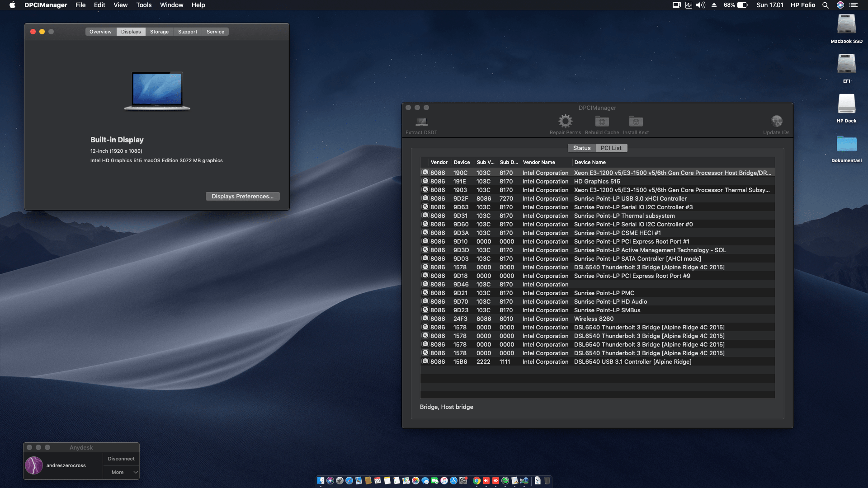Open Finder from the Dock
The image size is (868, 488).
pyautogui.click(x=321, y=481)
